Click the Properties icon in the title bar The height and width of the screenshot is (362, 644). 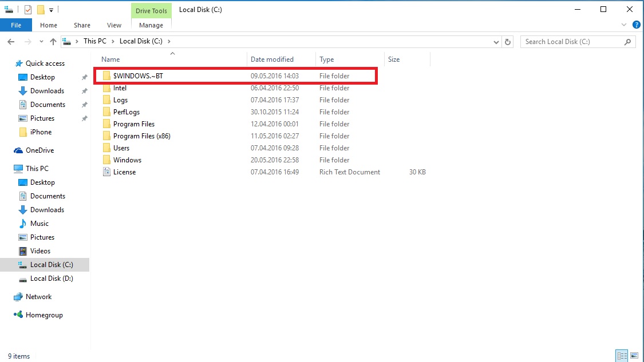tap(28, 10)
